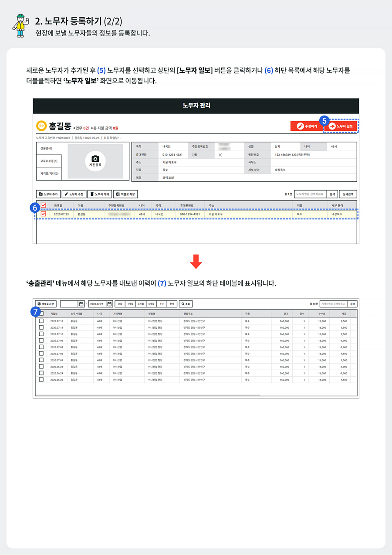The image size is (392, 555).
Task: Click the 노무자이름 column header
Action: tap(77, 313)
